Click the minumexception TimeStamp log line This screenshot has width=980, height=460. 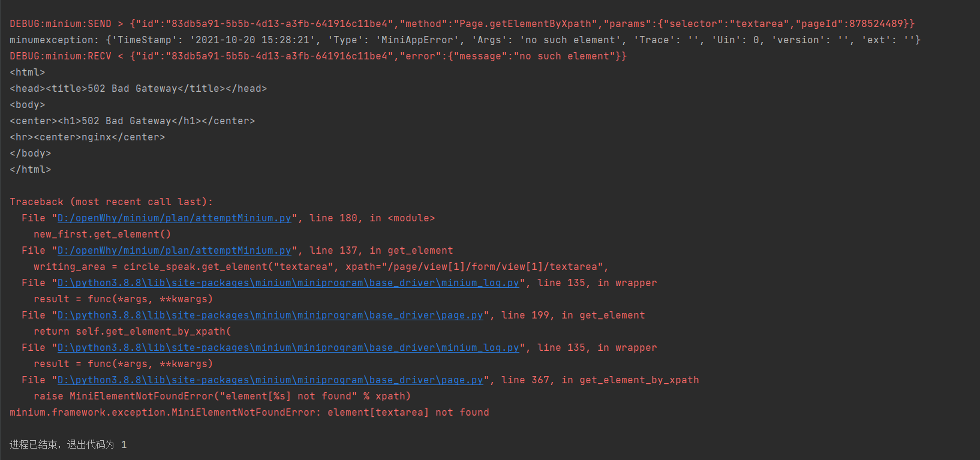pyautogui.click(x=465, y=40)
